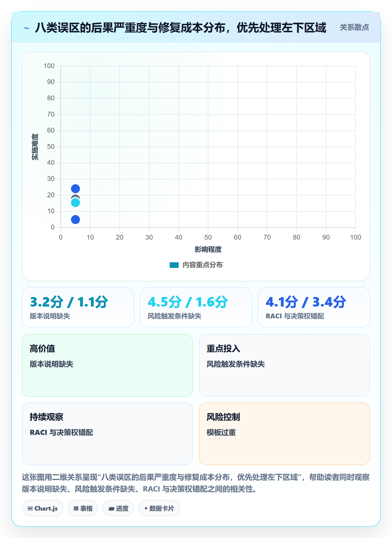Select the 风险控制 quadrant card
Viewport: 392px width, 538px height.
284,434
